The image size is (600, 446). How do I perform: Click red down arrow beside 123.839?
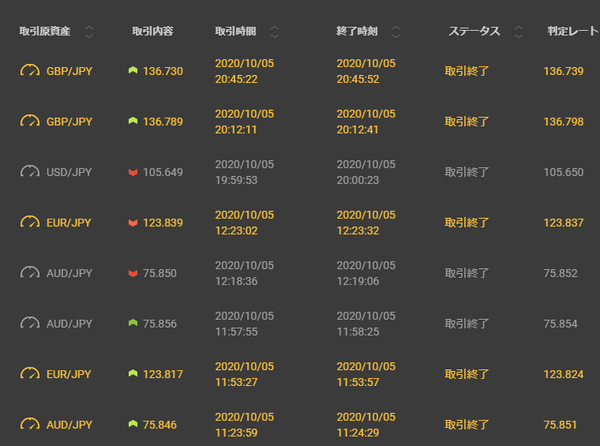[133, 223]
